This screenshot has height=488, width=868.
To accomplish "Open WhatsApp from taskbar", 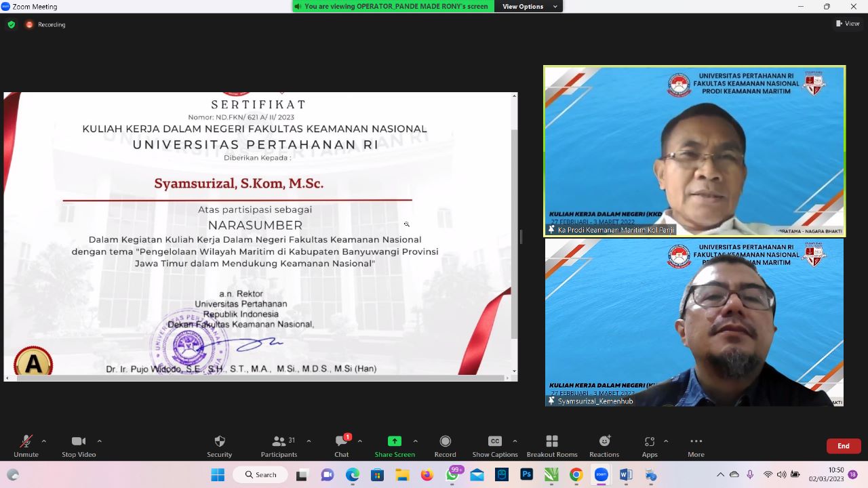I will click(x=452, y=474).
